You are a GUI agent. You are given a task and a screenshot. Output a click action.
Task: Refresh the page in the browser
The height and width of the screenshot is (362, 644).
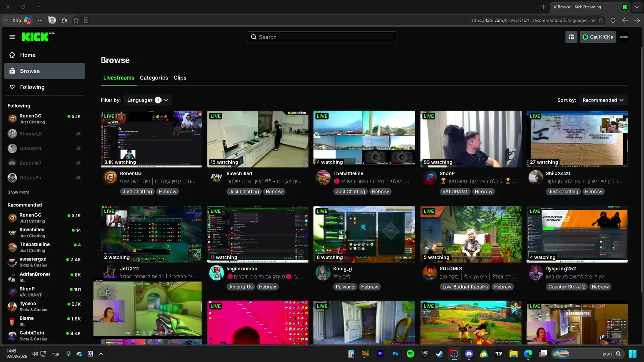coord(613,20)
